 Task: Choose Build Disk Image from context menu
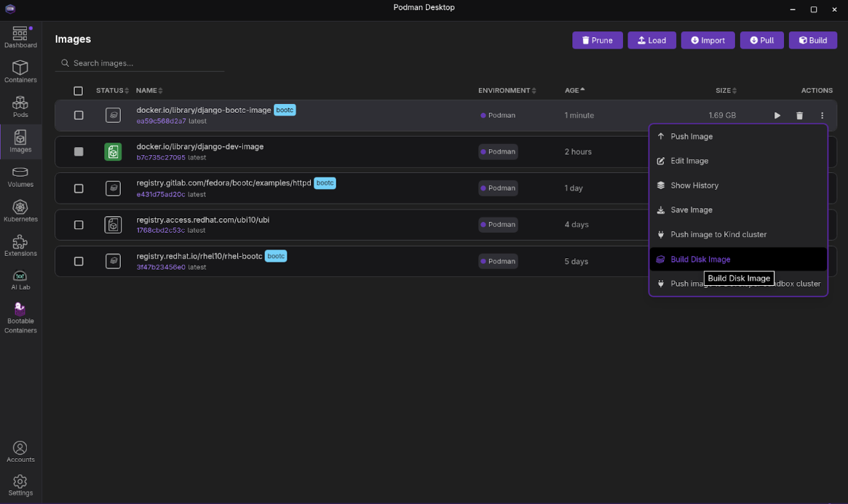[700, 260]
